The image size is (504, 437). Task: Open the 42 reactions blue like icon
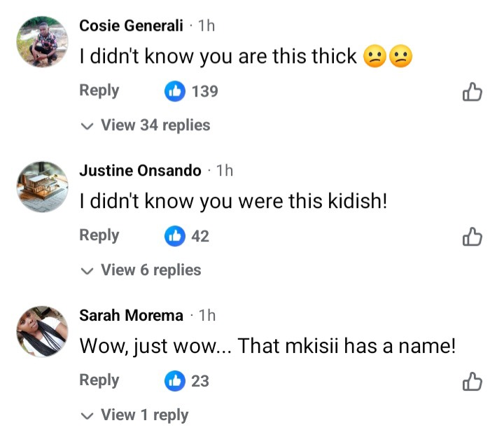pyautogui.click(x=174, y=236)
